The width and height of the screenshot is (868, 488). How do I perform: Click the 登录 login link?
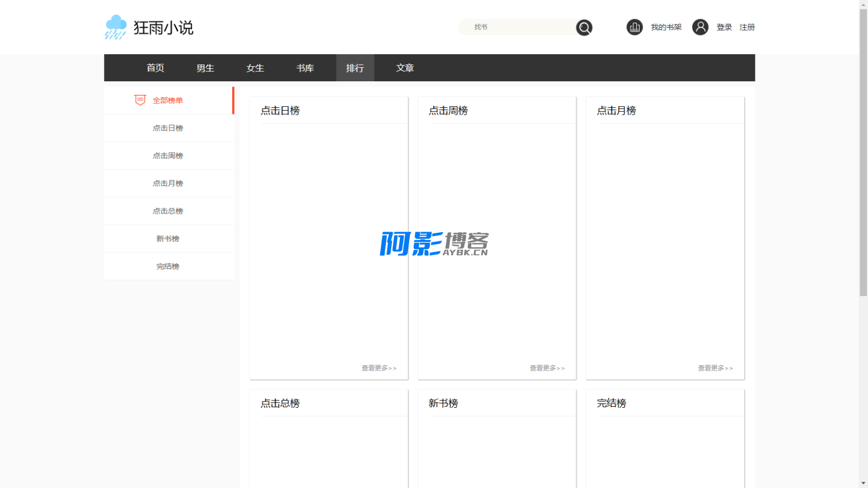[724, 27]
